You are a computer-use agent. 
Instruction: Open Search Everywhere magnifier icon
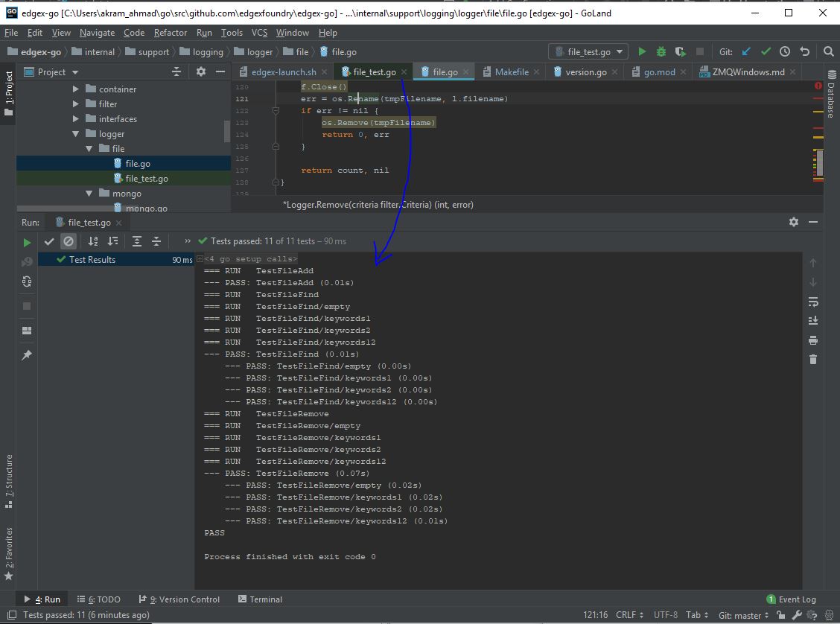(x=829, y=51)
